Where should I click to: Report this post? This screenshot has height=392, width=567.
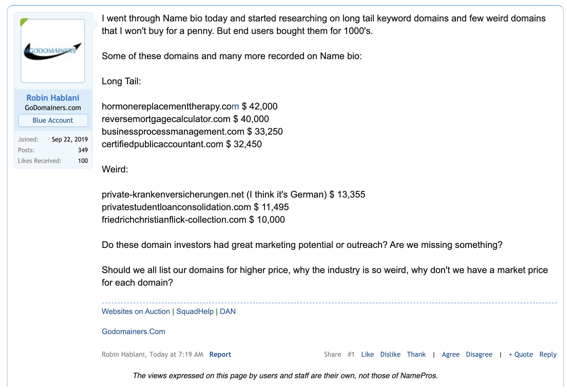(x=220, y=355)
